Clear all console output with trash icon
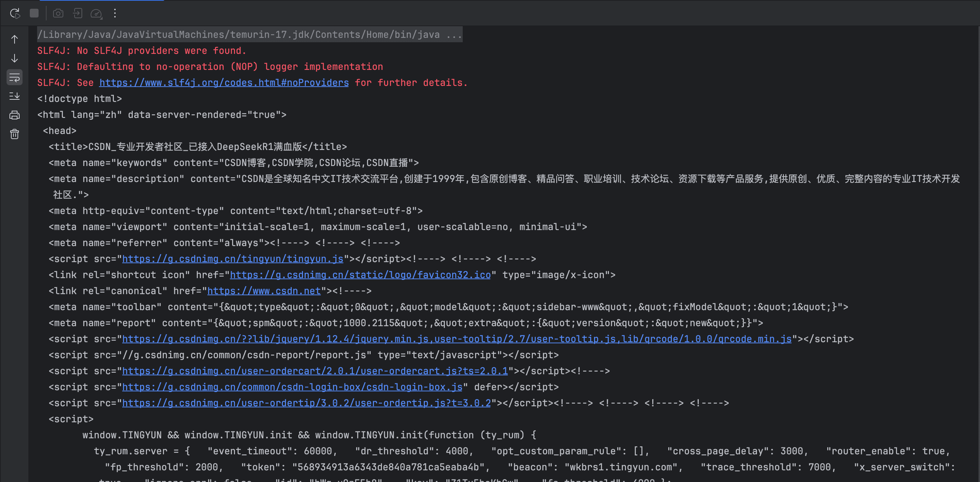980x482 pixels. [x=15, y=134]
